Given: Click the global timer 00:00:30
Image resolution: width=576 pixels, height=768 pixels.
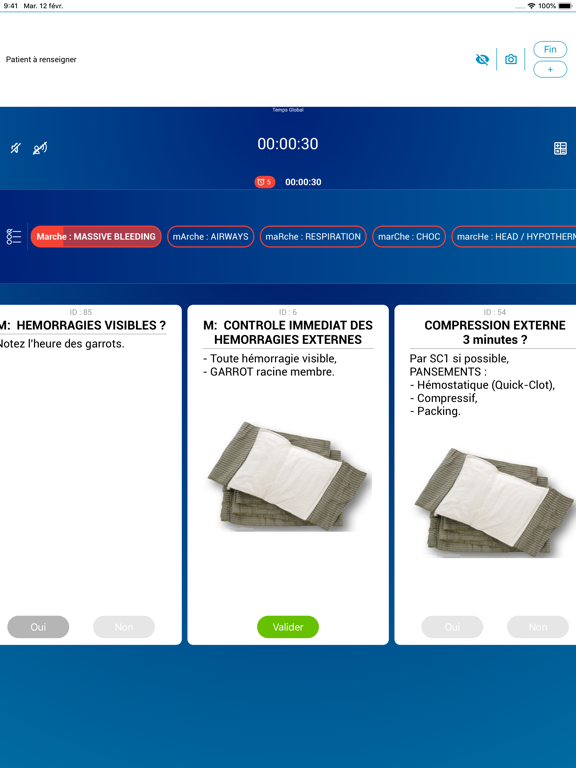Looking at the screenshot, I should (288, 144).
